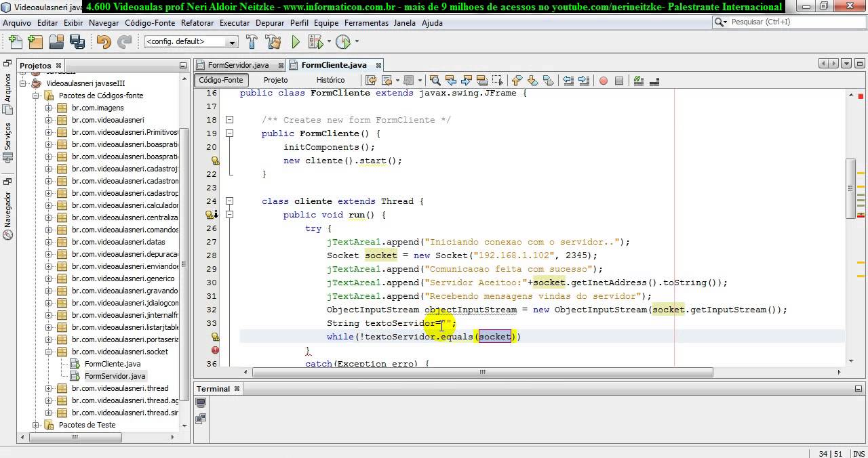Open the Refatorar menu
Viewport: 868px width, 458px height.
[197, 22]
